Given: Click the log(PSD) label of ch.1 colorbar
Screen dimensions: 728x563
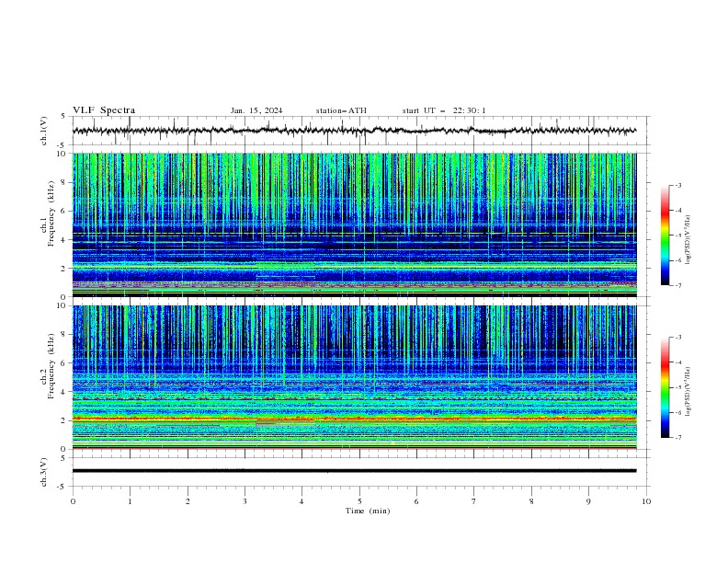Looking at the screenshot, I should (688, 240).
